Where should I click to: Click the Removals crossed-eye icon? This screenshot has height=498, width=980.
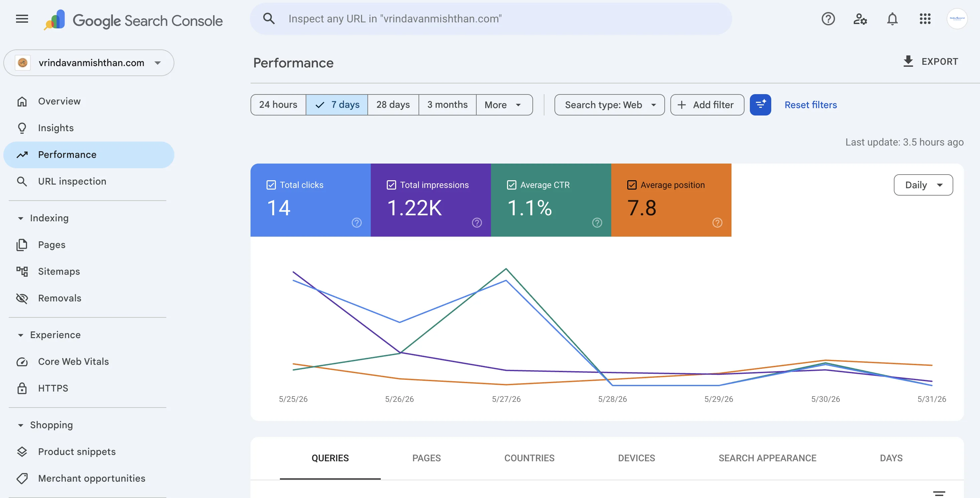(22, 298)
